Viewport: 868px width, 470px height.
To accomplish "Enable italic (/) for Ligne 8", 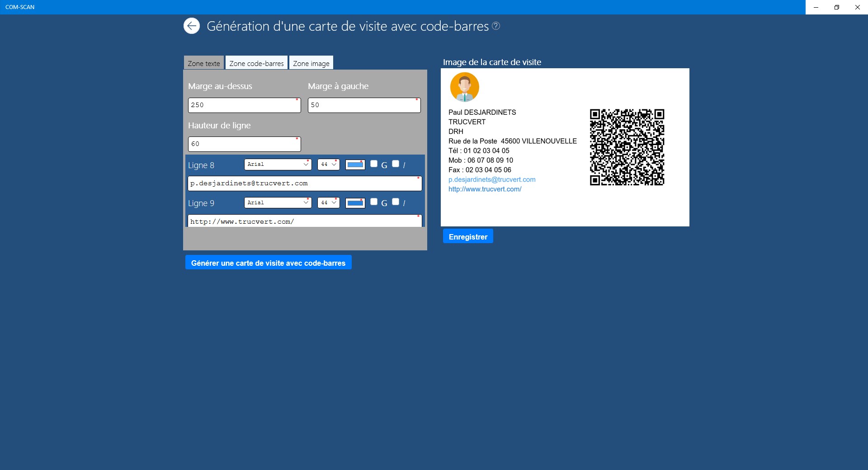I will [x=396, y=164].
